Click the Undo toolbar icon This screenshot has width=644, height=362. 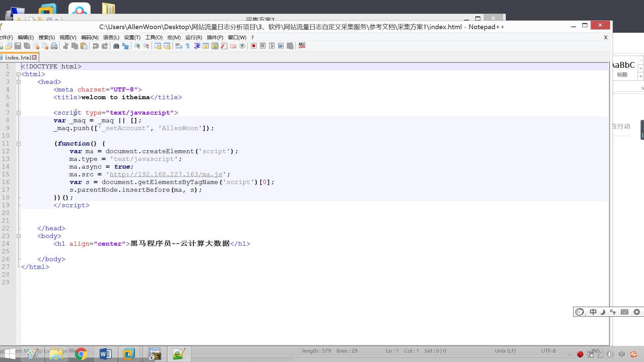(x=96, y=46)
